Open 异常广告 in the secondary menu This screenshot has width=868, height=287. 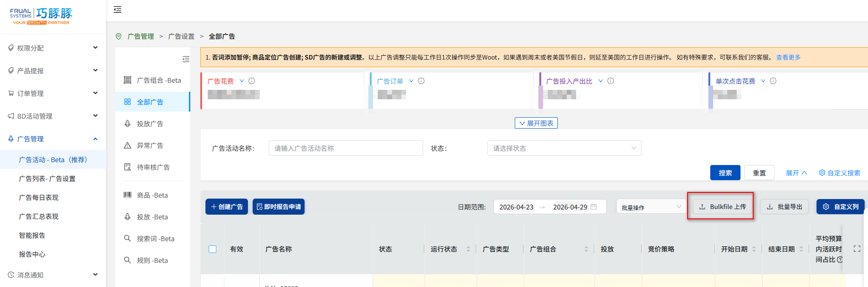pos(150,146)
